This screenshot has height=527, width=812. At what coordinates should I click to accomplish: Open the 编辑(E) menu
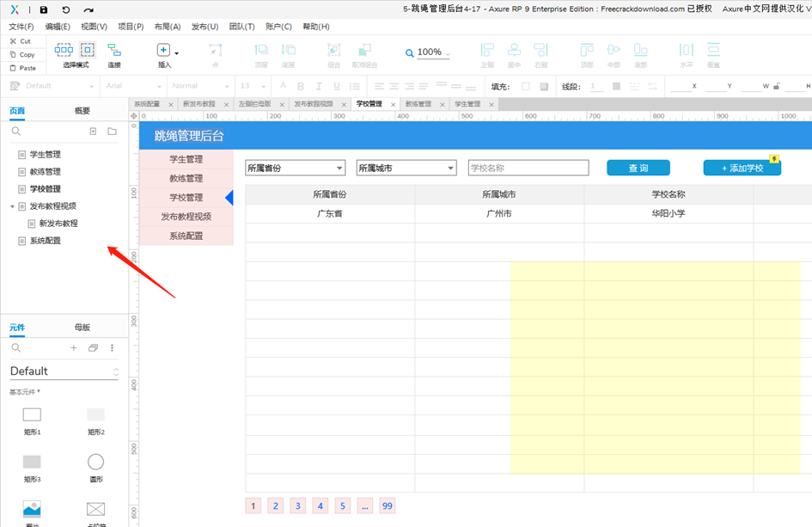58,27
